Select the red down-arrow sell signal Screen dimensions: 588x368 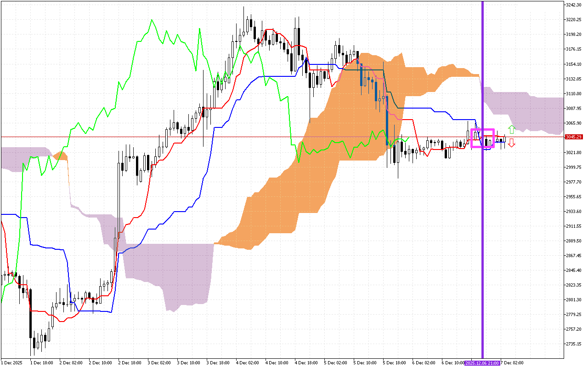[511, 143]
